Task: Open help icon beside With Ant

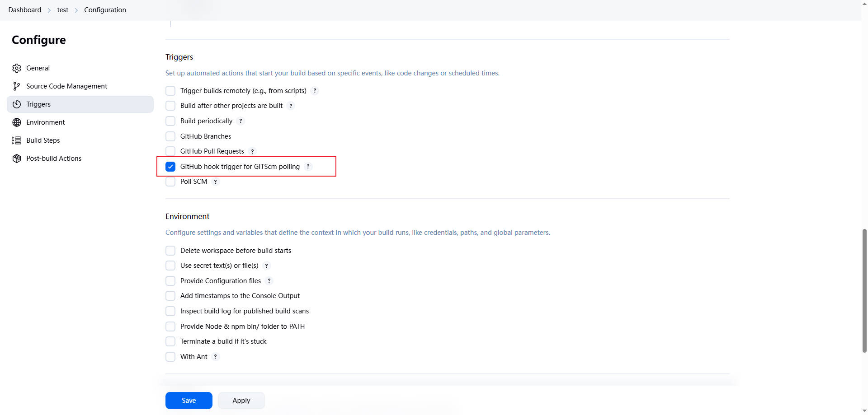Action: pos(216,357)
